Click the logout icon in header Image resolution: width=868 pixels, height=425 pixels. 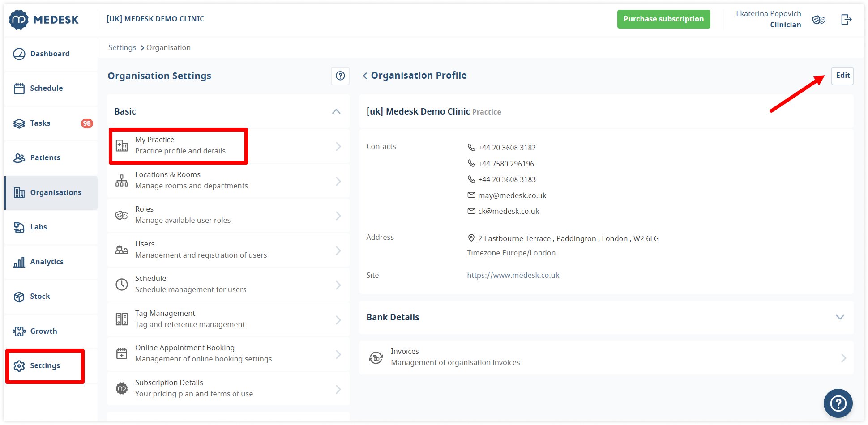tap(846, 20)
